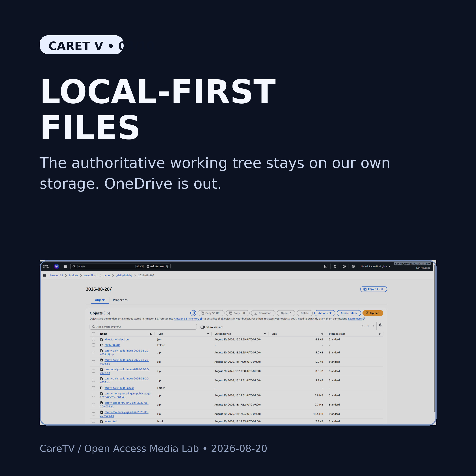Click the file icon beside index.html
Screen dimensions: 476x476
pyautogui.click(x=102, y=421)
